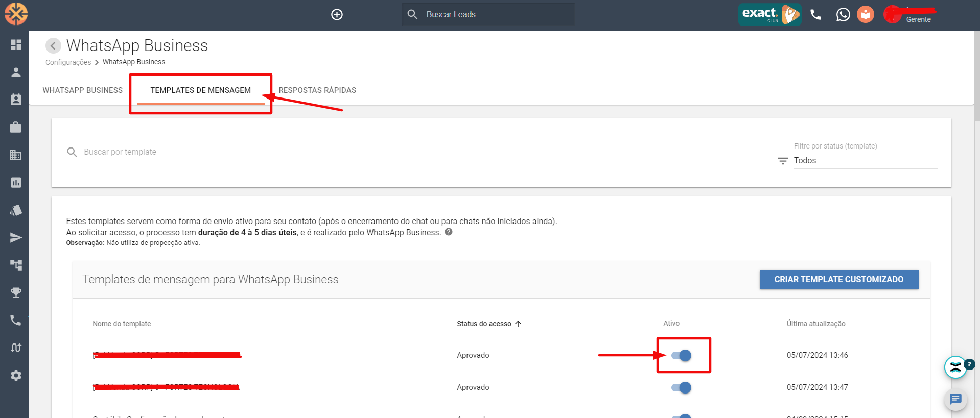Toggle Ativo switch for template updated 05/07/2024 13:47

coord(682,387)
